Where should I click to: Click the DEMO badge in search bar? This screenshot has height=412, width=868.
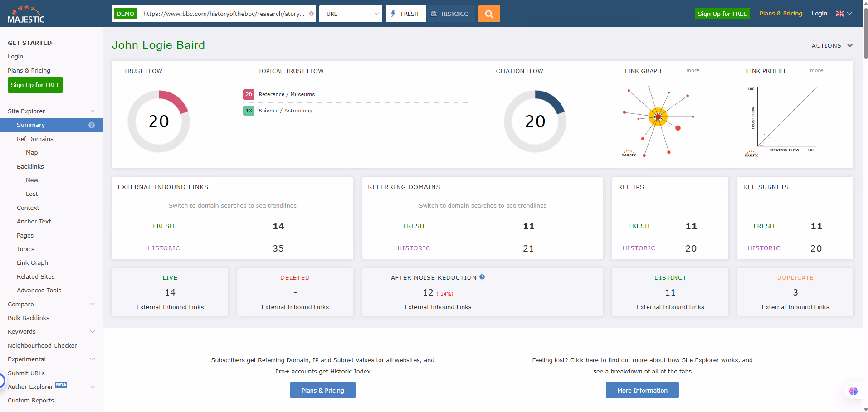[x=125, y=14]
